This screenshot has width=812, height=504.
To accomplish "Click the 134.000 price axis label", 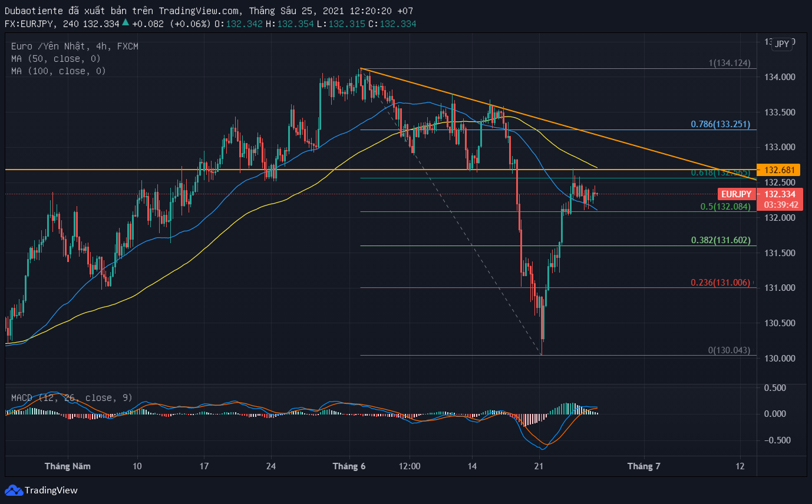I will [x=780, y=77].
